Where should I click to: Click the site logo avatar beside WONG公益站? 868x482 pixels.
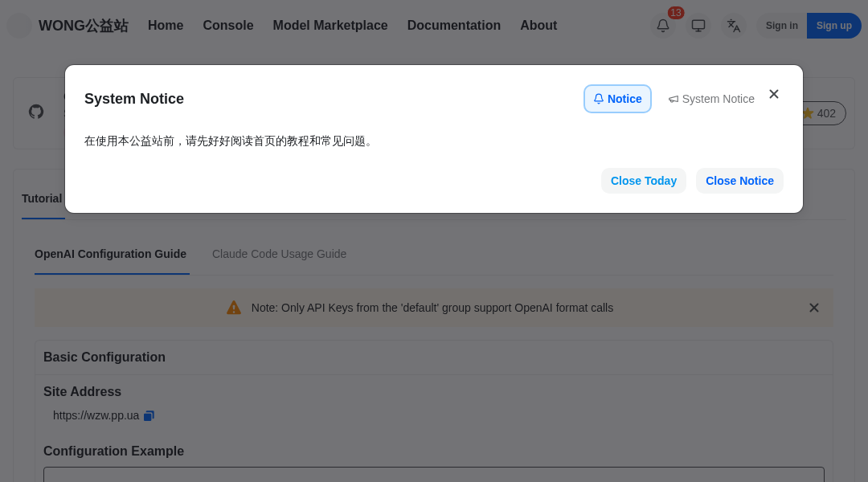click(x=19, y=26)
